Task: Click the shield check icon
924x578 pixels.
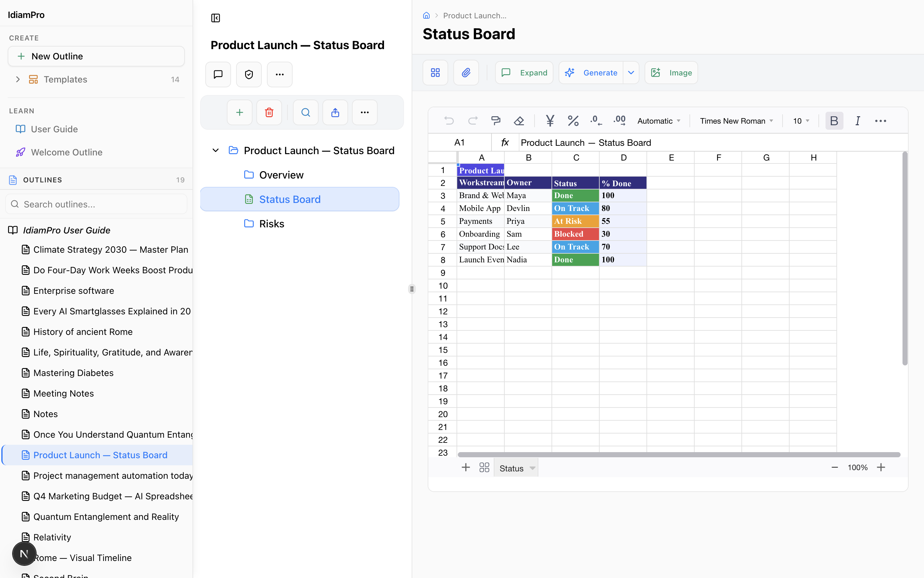Action: pyautogui.click(x=249, y=74)
